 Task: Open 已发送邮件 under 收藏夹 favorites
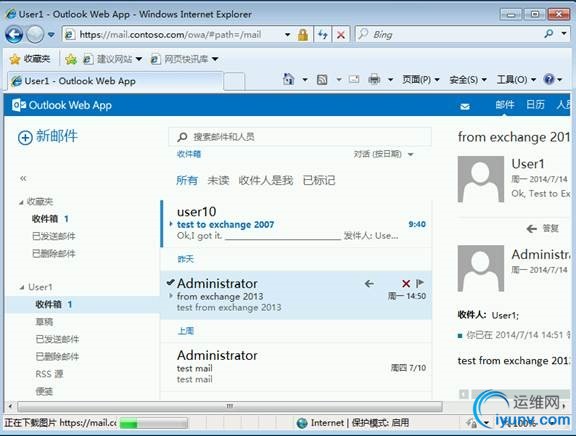pos(54,236)
